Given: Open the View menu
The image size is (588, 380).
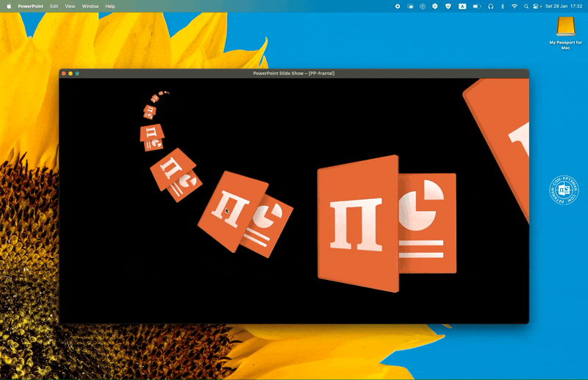Looking at the screenshot, I should pyautogui.click(x=70, y=7).
